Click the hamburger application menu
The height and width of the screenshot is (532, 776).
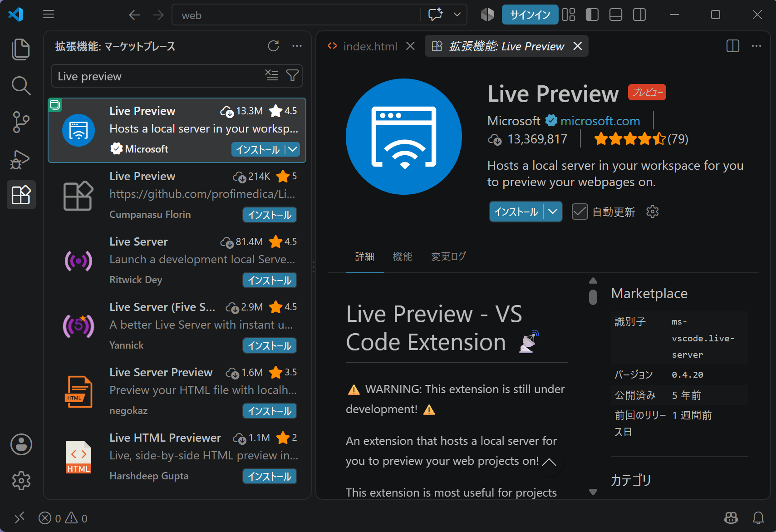[x=49, y=15]
